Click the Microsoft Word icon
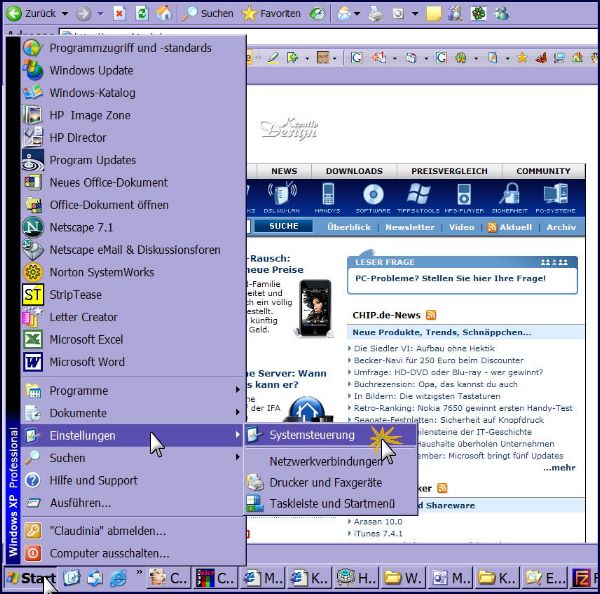This screenshot has height=594, width=600. 33,362
